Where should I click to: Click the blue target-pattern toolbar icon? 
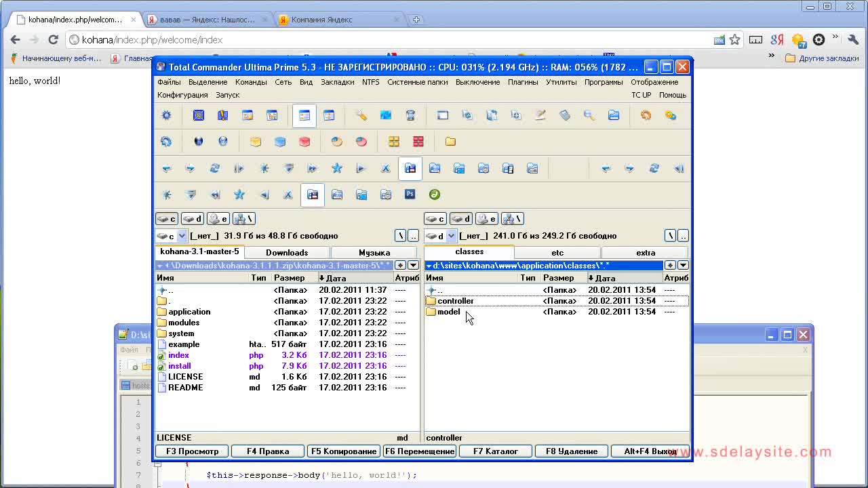coord(199,116)
